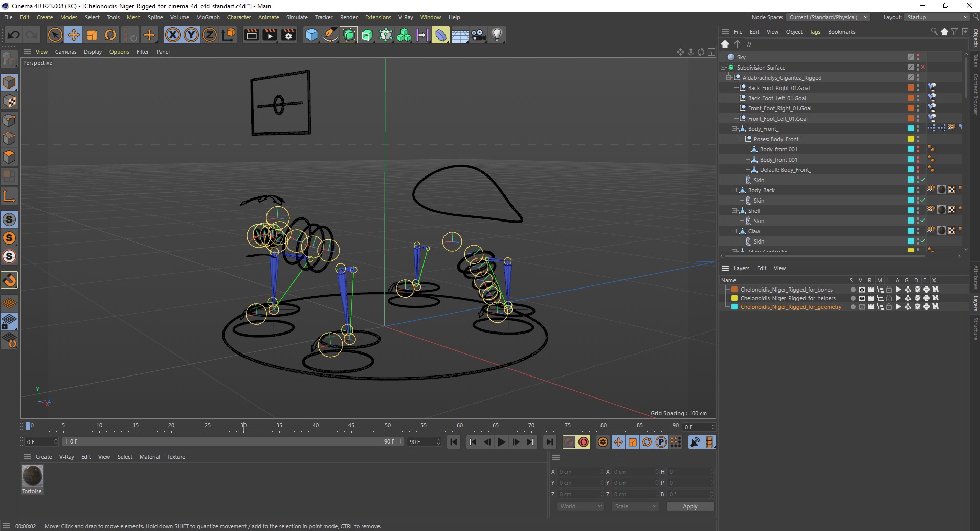This screenshot has width=980, height=531.
Task: Toggle lock on the helpers layer
Action: coord(889,298)
